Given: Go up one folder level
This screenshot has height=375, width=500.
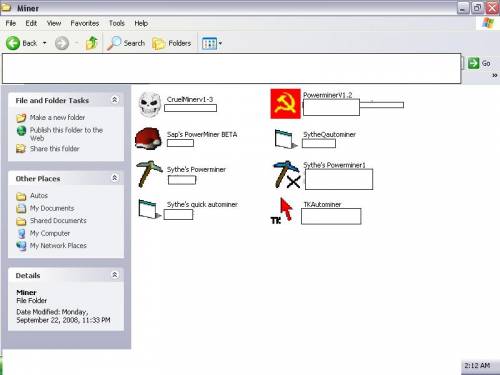Looking at the screenshot, I should [x=91, y=43].
